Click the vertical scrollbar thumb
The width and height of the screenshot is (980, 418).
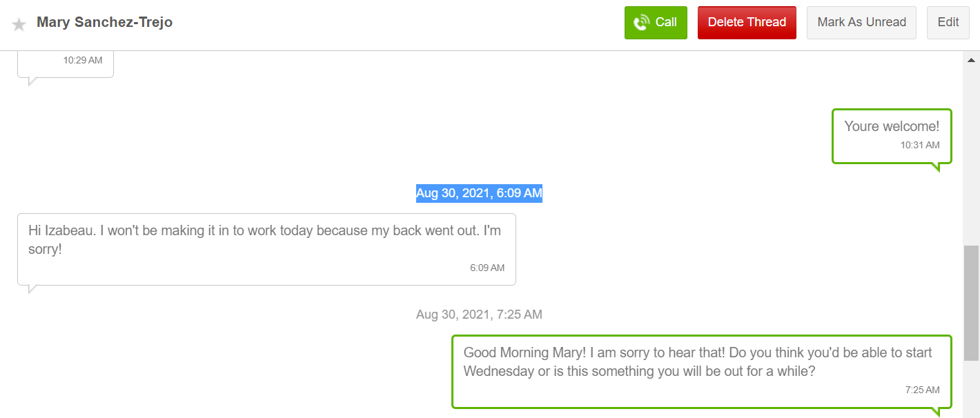(x=971, y=302)
